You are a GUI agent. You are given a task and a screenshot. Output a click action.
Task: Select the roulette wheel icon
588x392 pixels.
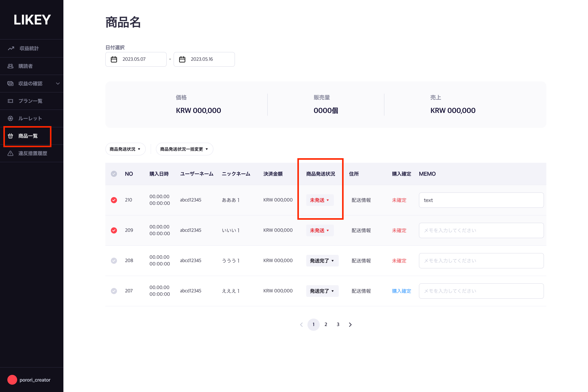coord(10,118)
